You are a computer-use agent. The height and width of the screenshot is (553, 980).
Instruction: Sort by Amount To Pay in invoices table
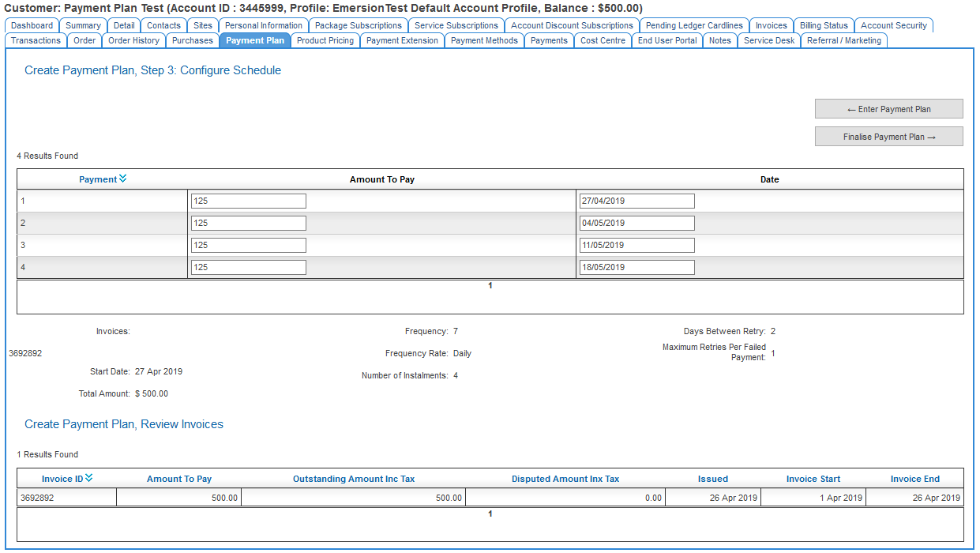point(179,479)
